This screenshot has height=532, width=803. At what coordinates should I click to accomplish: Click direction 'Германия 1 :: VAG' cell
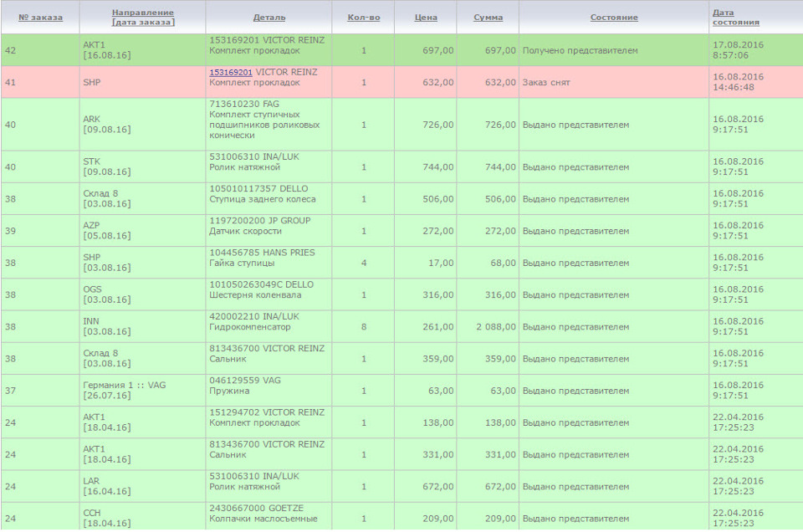(142, 391)
